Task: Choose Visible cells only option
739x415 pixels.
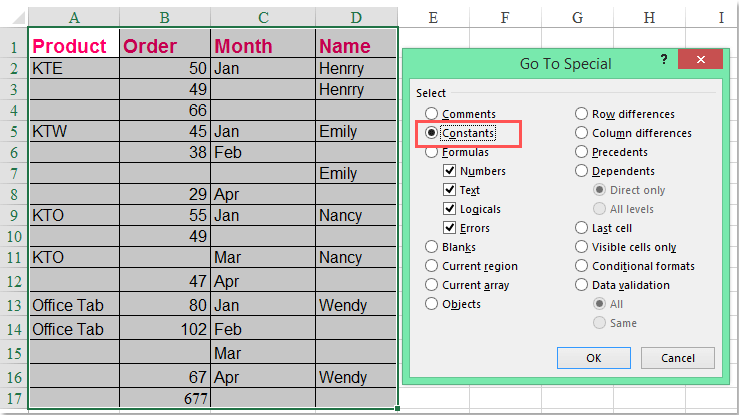Action: (x=582, y=247)
